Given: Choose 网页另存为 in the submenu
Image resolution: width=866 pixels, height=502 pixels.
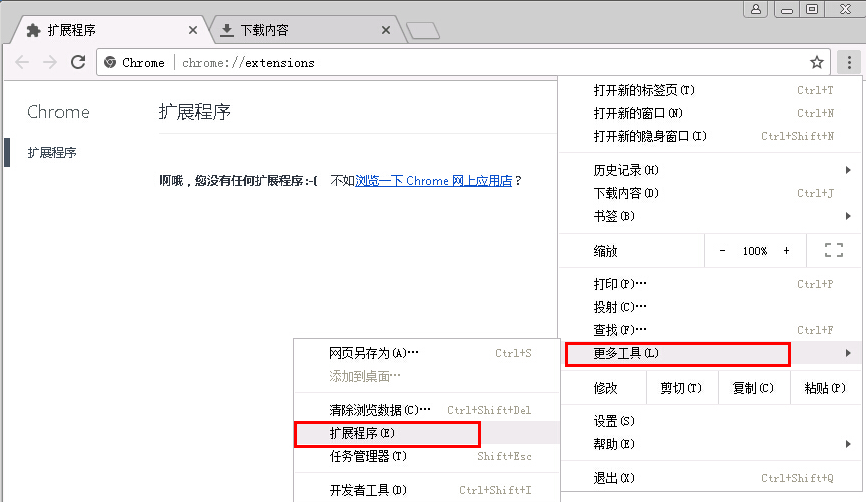Looking at the screenshot, I should point(427,353).
